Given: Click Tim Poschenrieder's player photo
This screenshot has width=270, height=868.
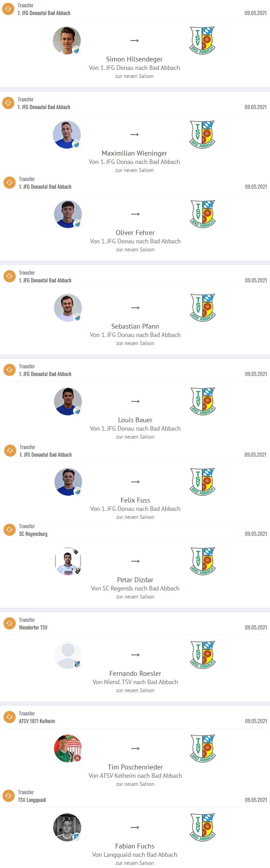Looking at the screenshot, I should (x=68, y=748).
